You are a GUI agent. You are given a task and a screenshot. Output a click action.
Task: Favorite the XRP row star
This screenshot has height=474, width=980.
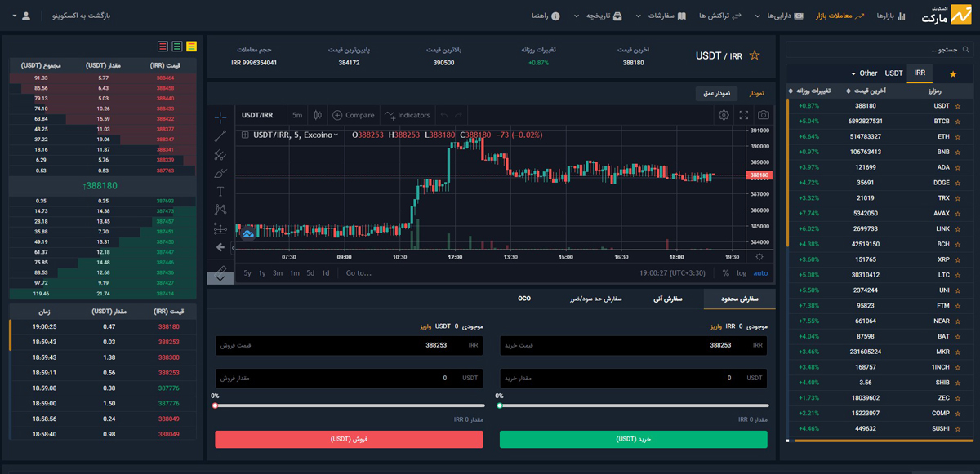959,259
